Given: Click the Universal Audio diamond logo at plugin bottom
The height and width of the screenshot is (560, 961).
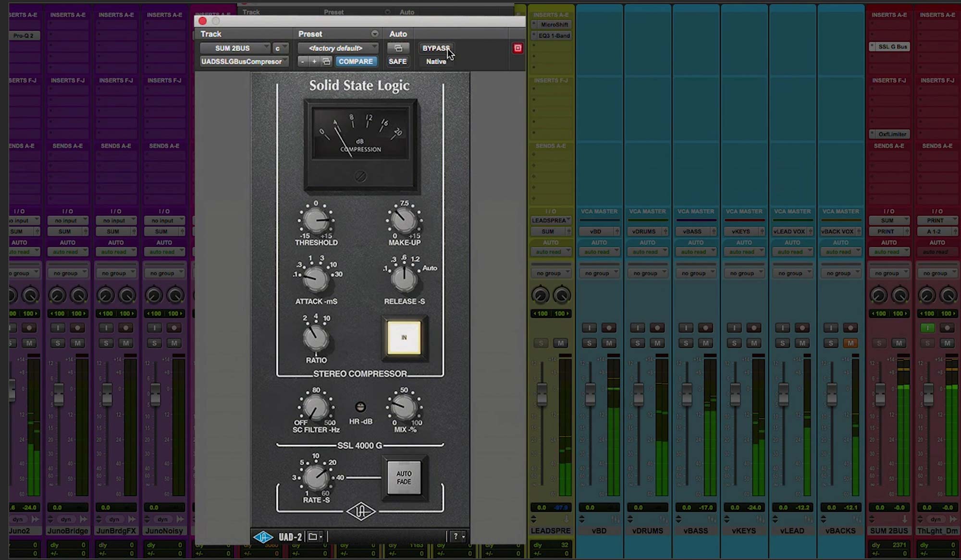Looking at the screenshot, I should tap(360, 512).
